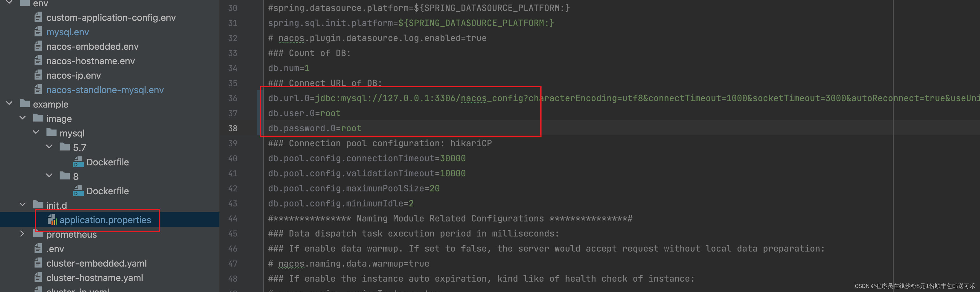Click the custom-application-config.env file icon
The height and width of the screenshot is (292, 980).
pos(38,17)
